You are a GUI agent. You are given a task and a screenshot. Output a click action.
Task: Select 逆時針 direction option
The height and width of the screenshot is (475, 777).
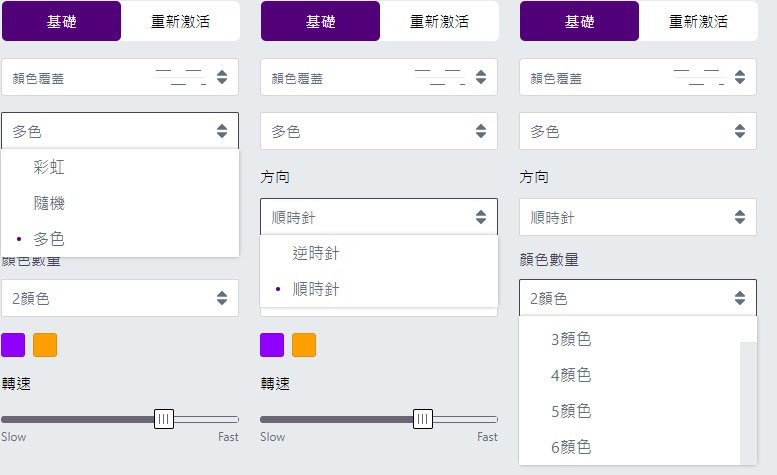point(379,253)
